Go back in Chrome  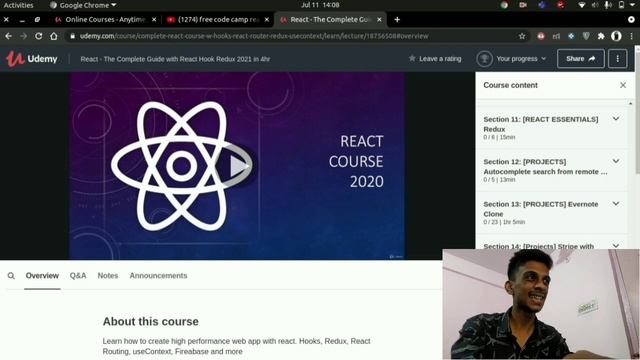coord(8,36)
